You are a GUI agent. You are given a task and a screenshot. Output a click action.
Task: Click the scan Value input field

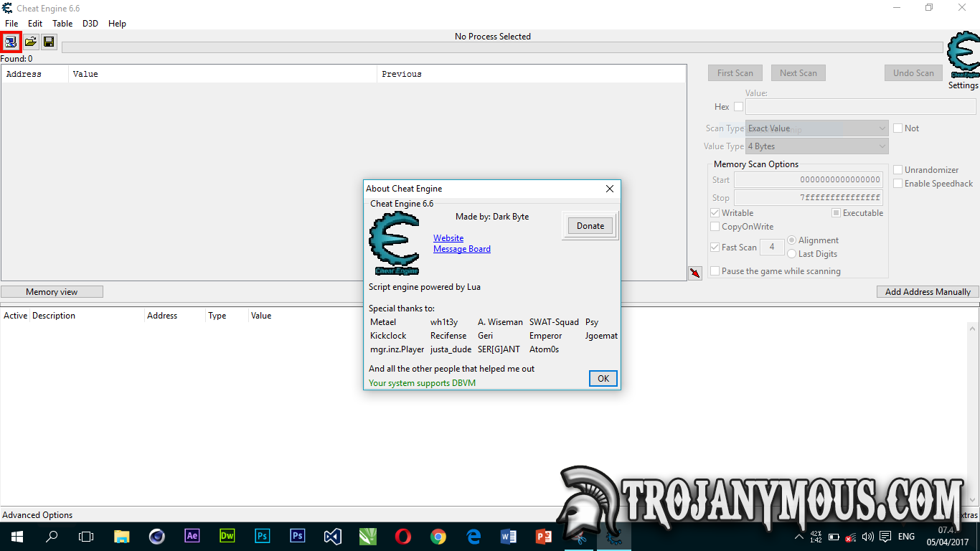click(859, 106)
